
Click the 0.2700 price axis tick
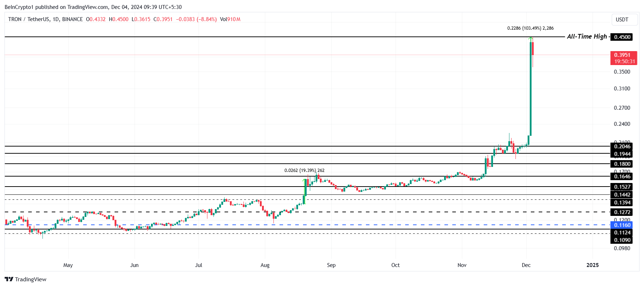[622, 108]
